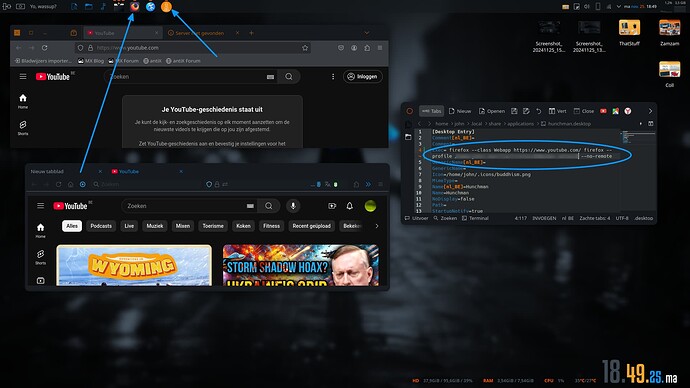The height and width of the screenshot is (388, 690).
Task: Open the antiX Forum bookmark
Action: pos(183,61)
